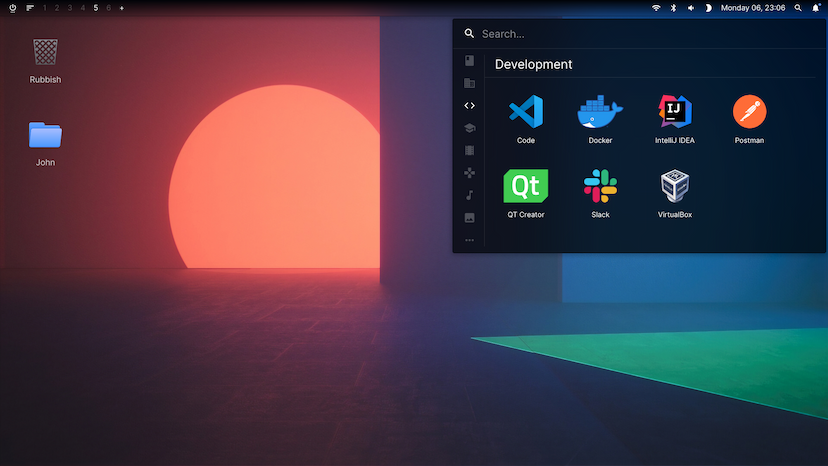The height and width of the screenshot is (466, 828).
Task: Launch VirtualBox
Action: [674, 186]
